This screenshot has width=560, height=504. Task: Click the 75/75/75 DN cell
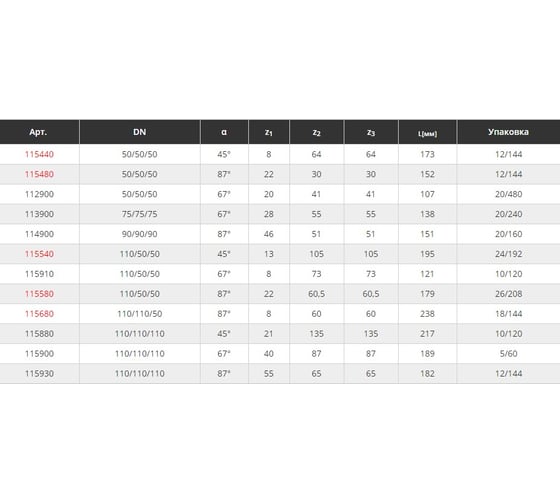coord(140,214)
